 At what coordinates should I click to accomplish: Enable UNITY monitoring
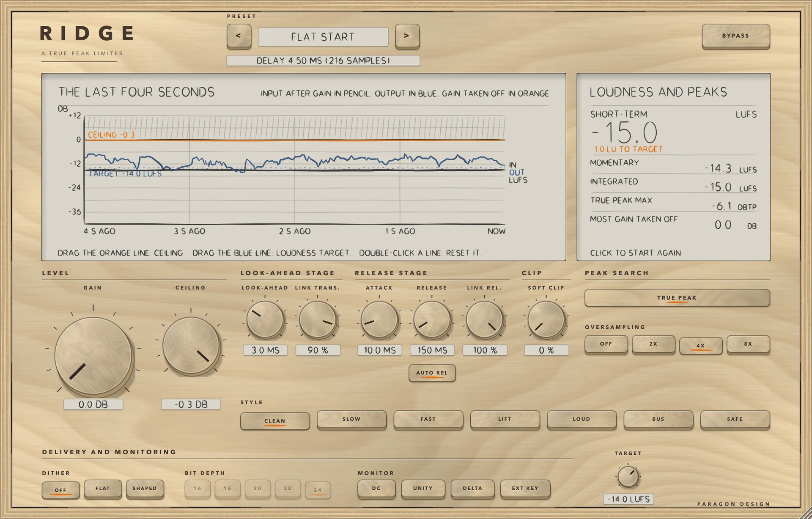(x=423, y=489)
